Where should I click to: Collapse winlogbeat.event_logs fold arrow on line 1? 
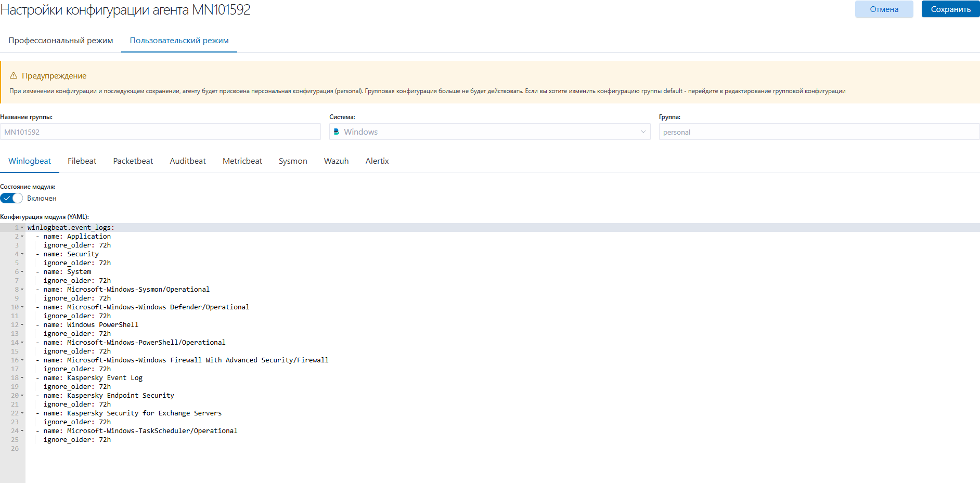pos(22,228)
